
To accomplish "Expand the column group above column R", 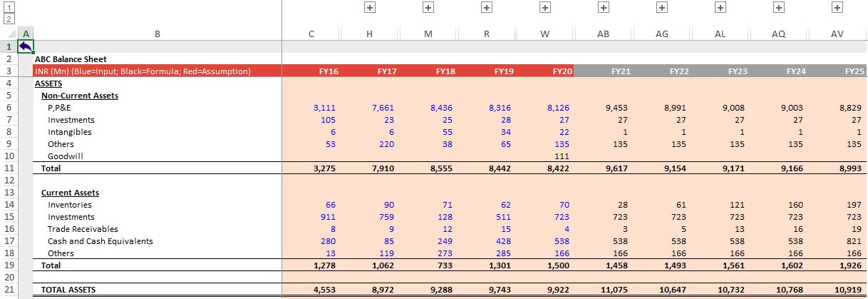I will point(486,7).
